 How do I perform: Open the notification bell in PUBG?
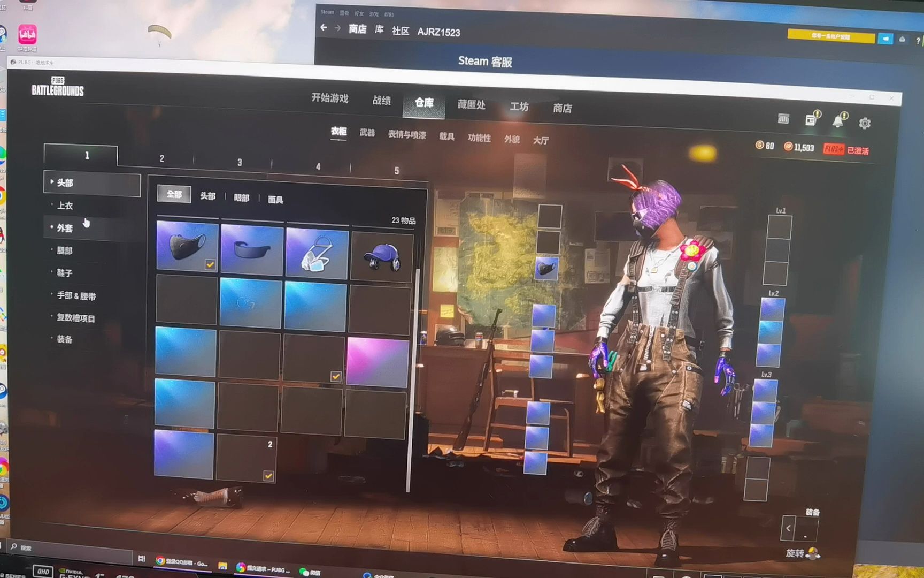[x=838, y=120]
